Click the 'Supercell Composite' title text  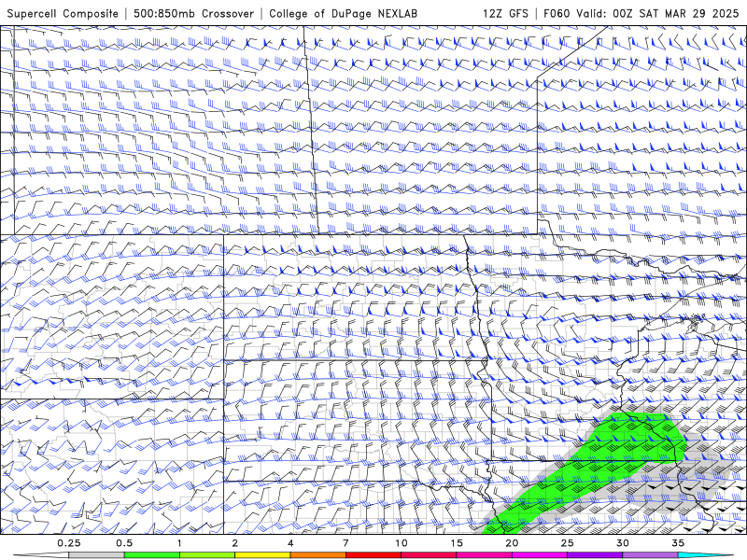click(x=63, y=13)
